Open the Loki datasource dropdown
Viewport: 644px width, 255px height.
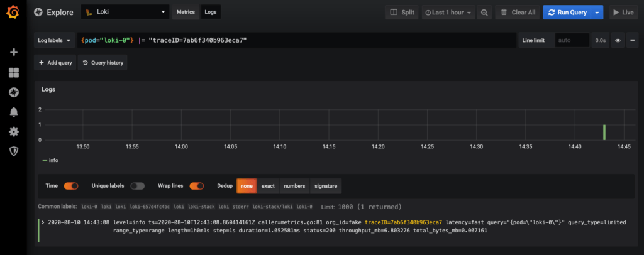[126, 12]
